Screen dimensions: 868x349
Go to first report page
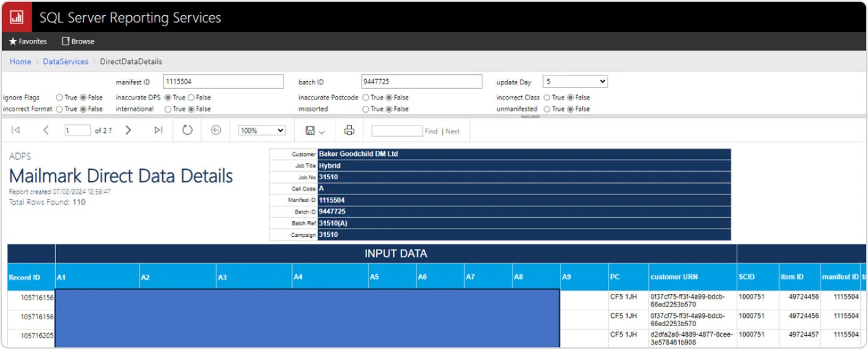(x=16, y=130)
